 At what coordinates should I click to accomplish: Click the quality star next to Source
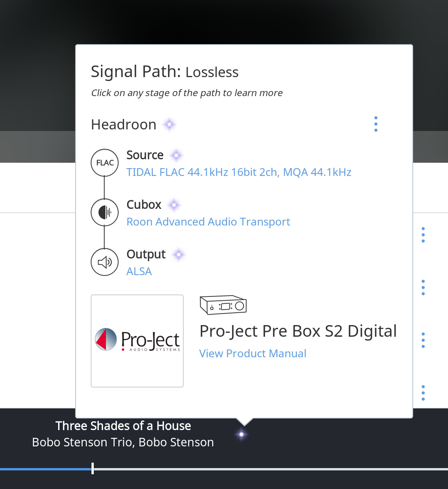[x=176, y=155]
